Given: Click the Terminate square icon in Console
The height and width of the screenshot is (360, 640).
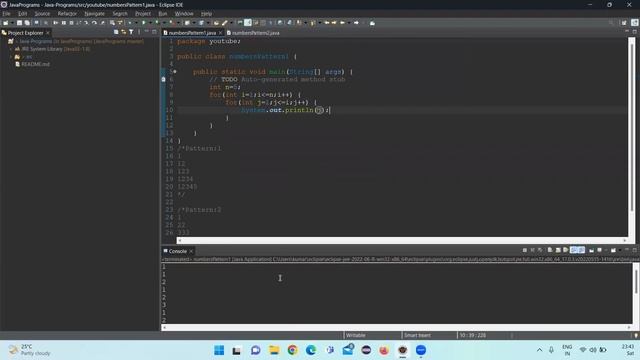Looking at the screenshot, I should pyautogui.click(x=524, y=250).
